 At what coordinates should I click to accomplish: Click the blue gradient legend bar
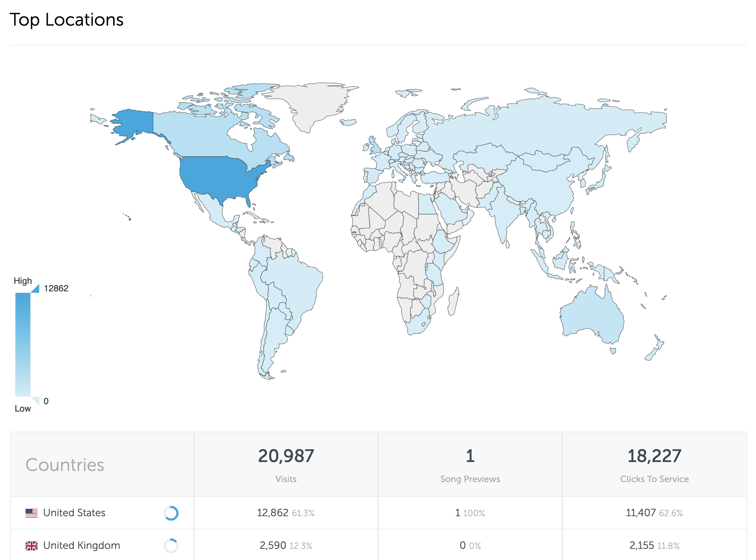pyautogui.click(x=23, y=344)
